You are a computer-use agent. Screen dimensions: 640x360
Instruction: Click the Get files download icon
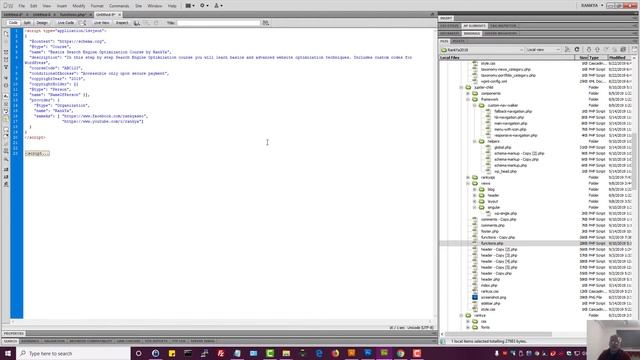(x=589, y=50)
